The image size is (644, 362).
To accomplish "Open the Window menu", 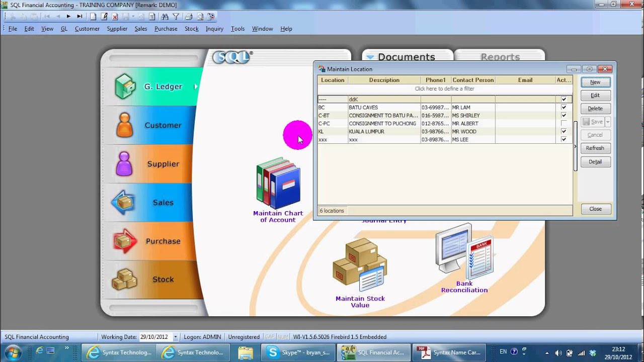I will 262,29.
